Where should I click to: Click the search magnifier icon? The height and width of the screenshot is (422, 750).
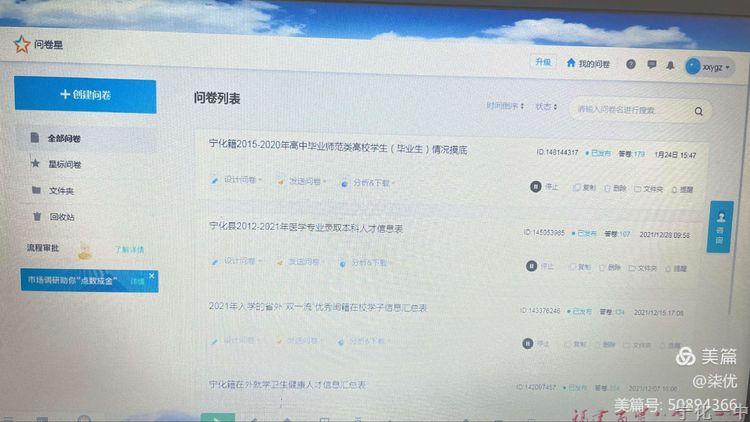pos(699,110)
